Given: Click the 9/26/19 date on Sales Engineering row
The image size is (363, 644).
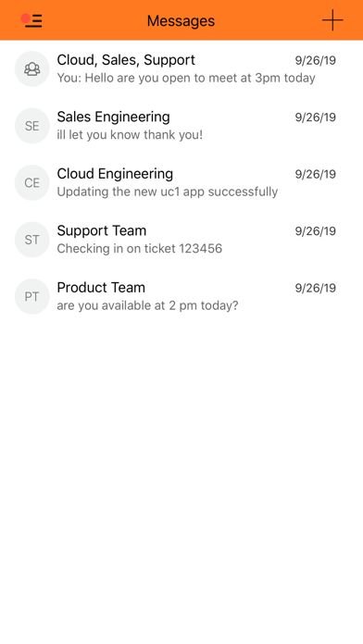Looking at the screenshot, I should click(316, 118).
